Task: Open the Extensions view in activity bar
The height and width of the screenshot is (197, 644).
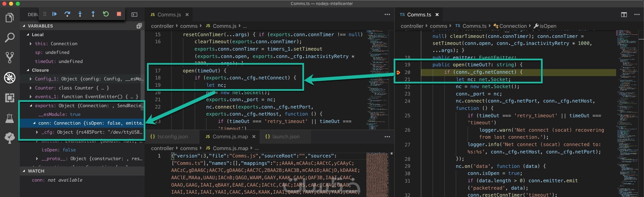Action: click(10, 98)
